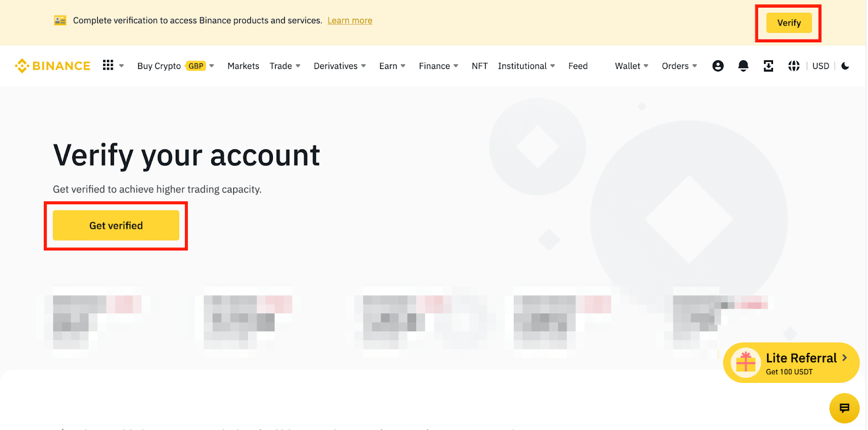Open the apps grid menu icon
Viewport: 868px width, 430px height.
108,66
